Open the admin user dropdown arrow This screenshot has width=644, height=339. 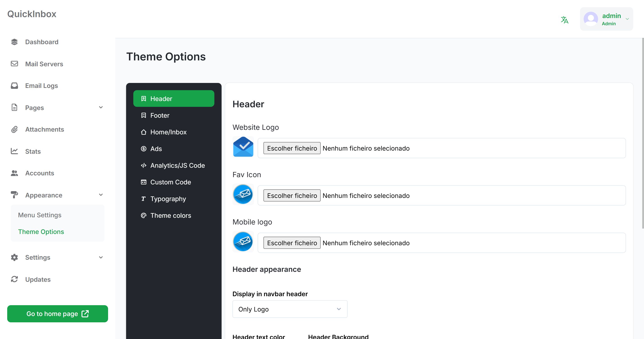tap(627, 19)
